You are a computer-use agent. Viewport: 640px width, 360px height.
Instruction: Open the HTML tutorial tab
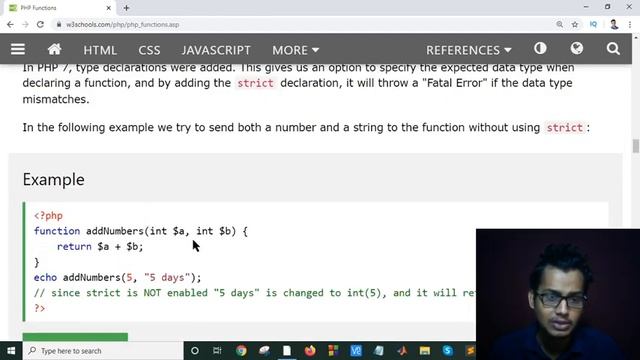tap(100, 50)
